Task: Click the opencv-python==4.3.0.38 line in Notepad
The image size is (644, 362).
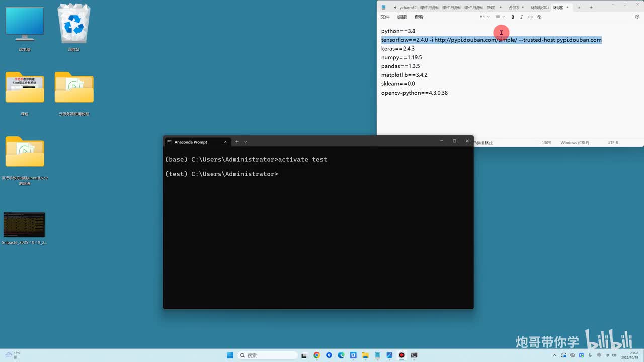Action: point(414,93)
